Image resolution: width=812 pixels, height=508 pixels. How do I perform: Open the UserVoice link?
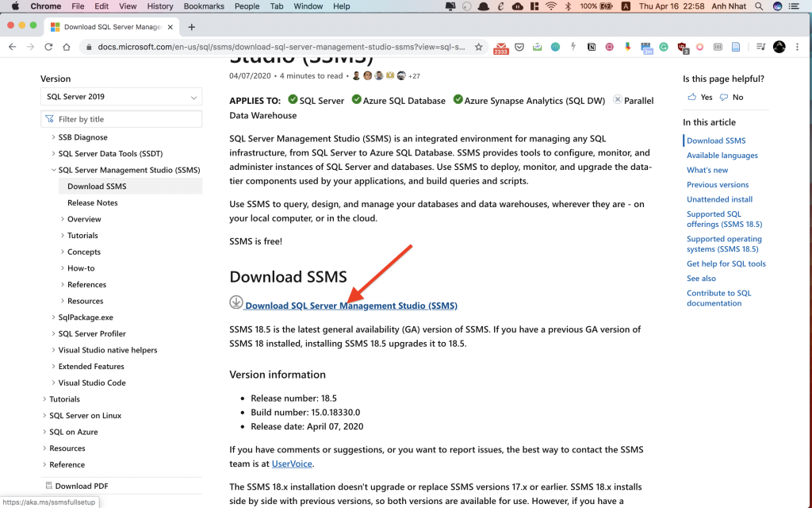(292, 464)
